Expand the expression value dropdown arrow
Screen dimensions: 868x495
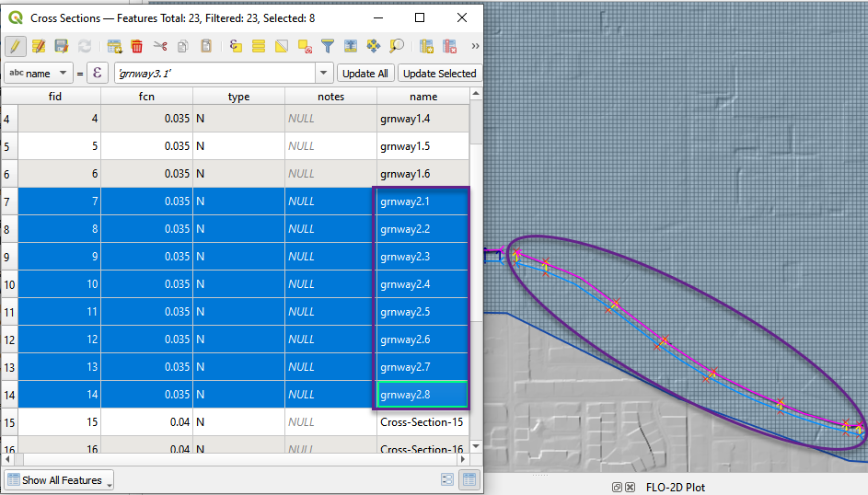point(324,74)
